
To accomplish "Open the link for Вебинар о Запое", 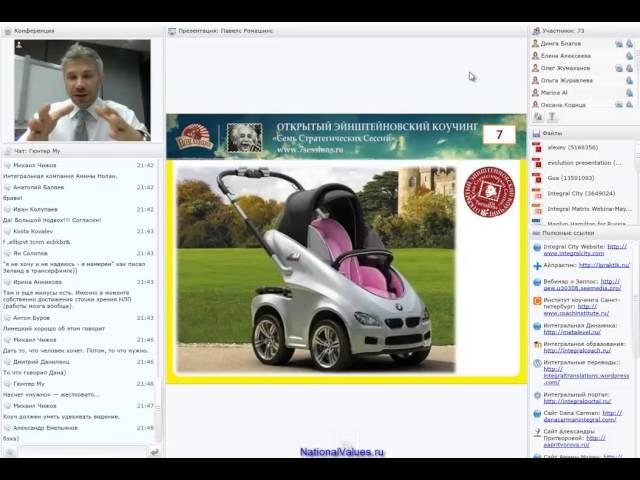I will click(582, 288).
